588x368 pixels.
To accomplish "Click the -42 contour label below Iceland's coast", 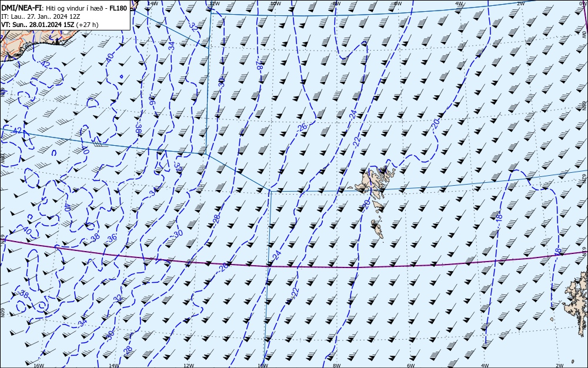I will tap(44, 64).
